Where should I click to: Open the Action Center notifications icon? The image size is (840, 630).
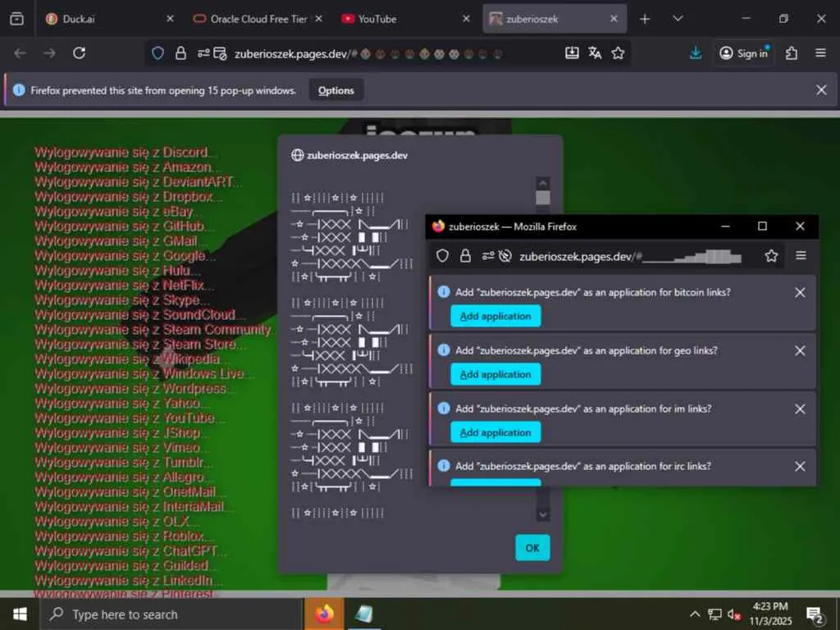(x=815, y=615)
